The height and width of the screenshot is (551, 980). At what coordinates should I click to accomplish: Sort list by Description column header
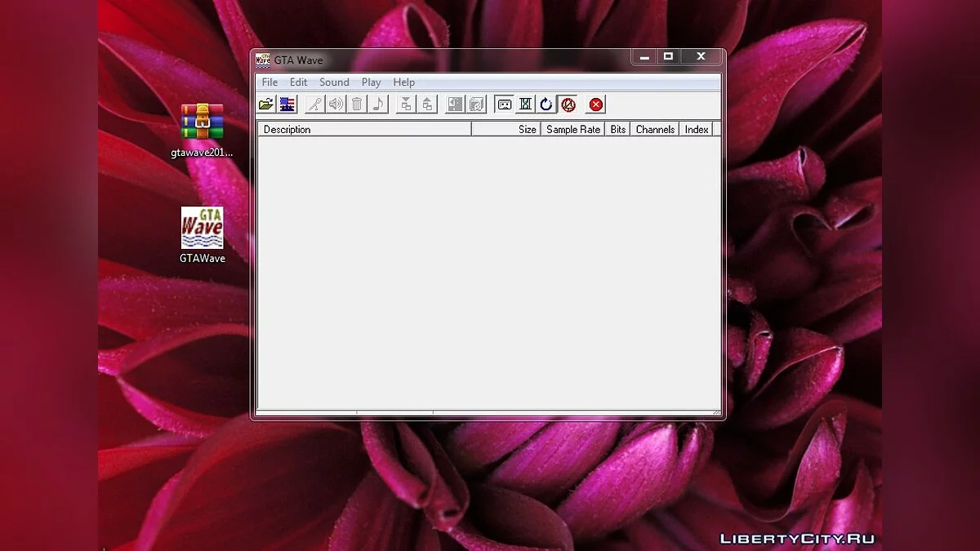(x=363, y=129)
